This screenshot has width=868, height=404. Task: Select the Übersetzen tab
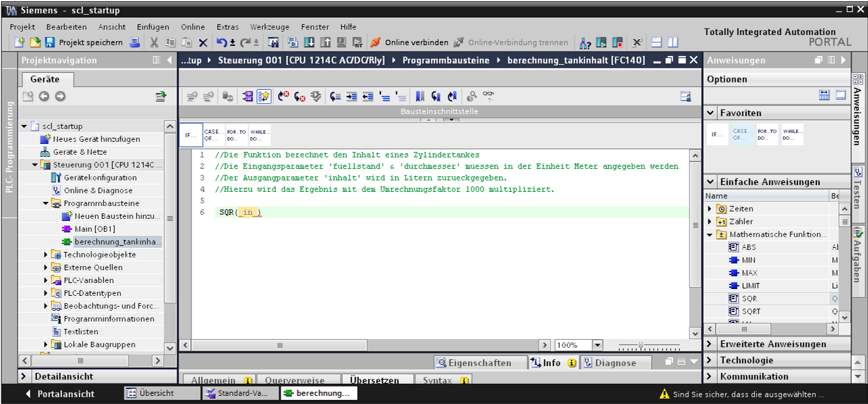click(376, 380)
